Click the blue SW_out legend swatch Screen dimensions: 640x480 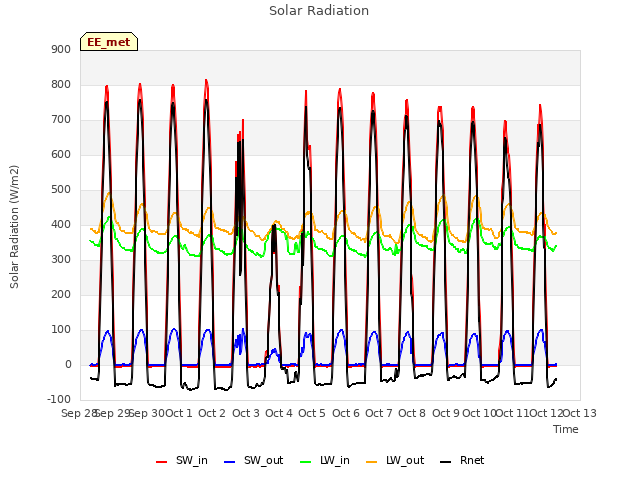click(230, 462)
